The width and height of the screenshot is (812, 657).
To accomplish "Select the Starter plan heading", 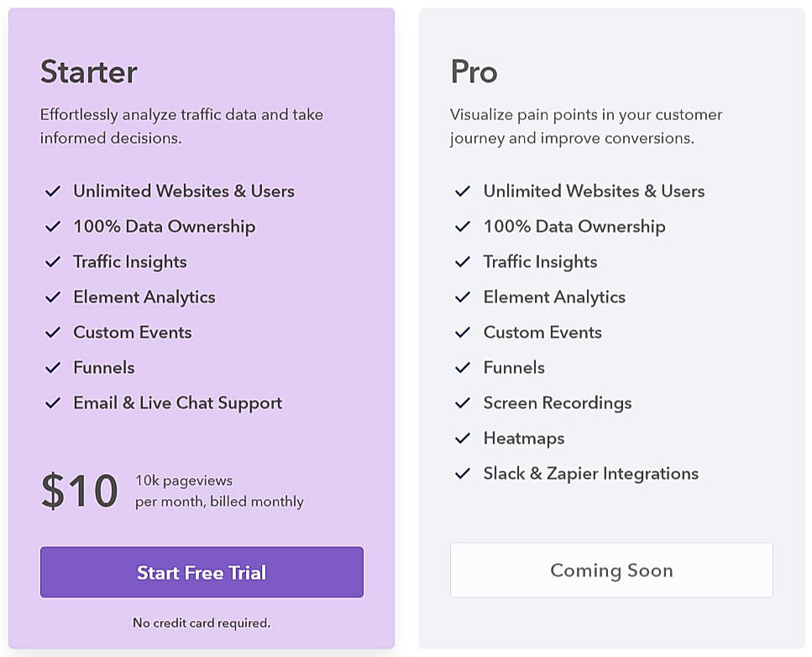I will tap(88, 71).
